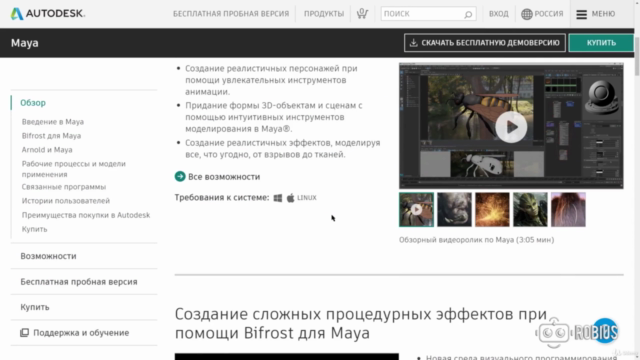Open the shopping cart icon
The width and height of the screenshot is (640, 360).
pyautogui.click(x=362, y=13)
